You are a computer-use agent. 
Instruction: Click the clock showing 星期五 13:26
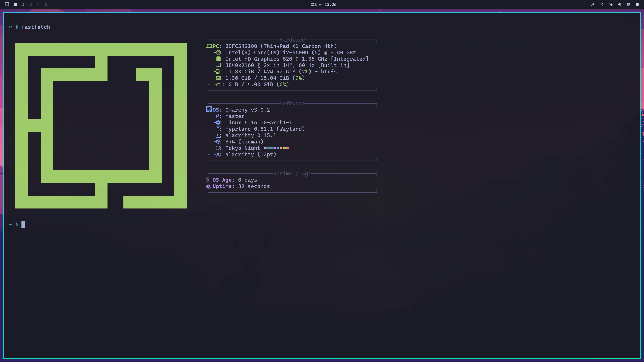tap(323, 4)
